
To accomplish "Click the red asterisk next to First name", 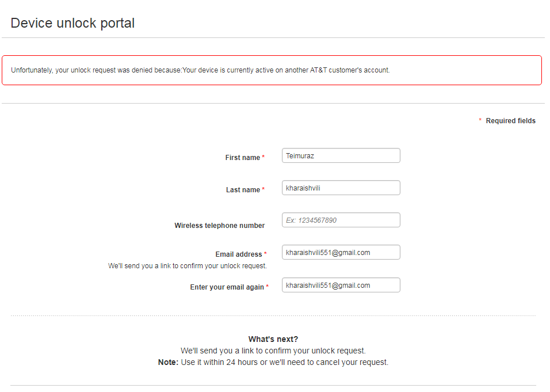I will point(263,157).
